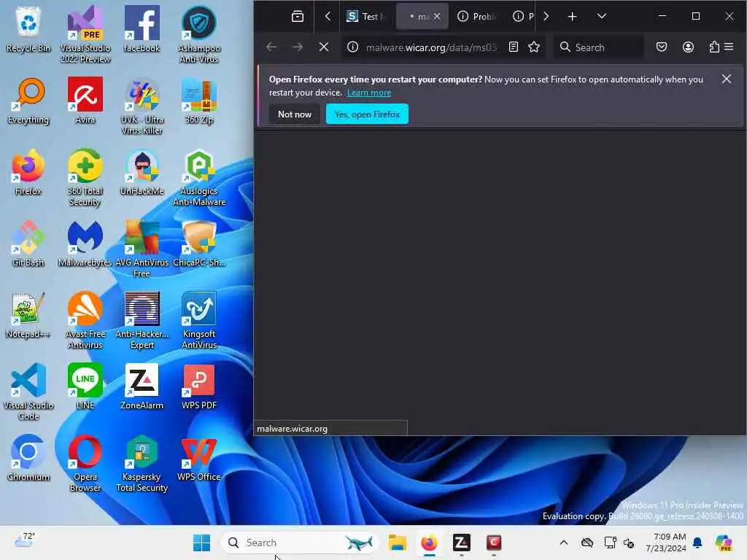Launch the LINE app shortcut
The height and width of the screenshot is (560, 747).
[x=85, y=387]
